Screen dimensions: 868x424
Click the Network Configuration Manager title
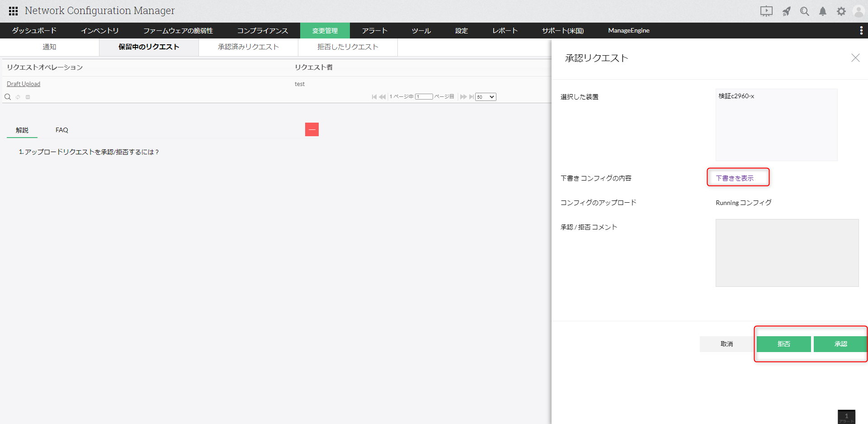(x=99, y=10)
